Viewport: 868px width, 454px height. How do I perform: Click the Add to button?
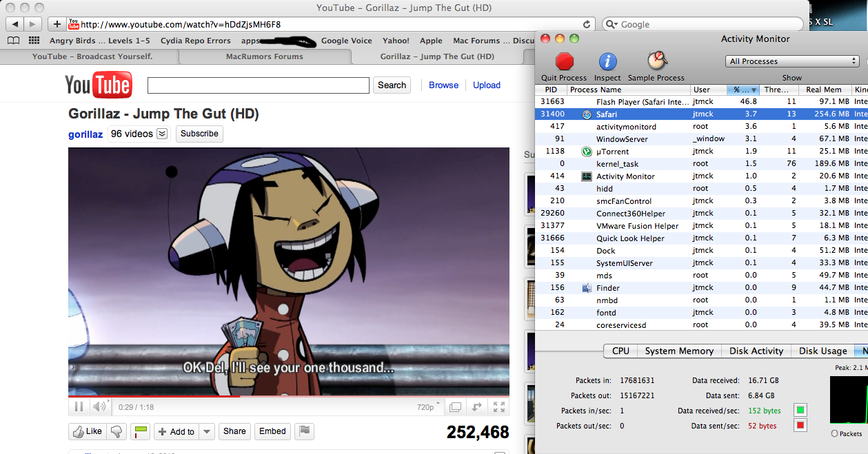tap(176, 432)
